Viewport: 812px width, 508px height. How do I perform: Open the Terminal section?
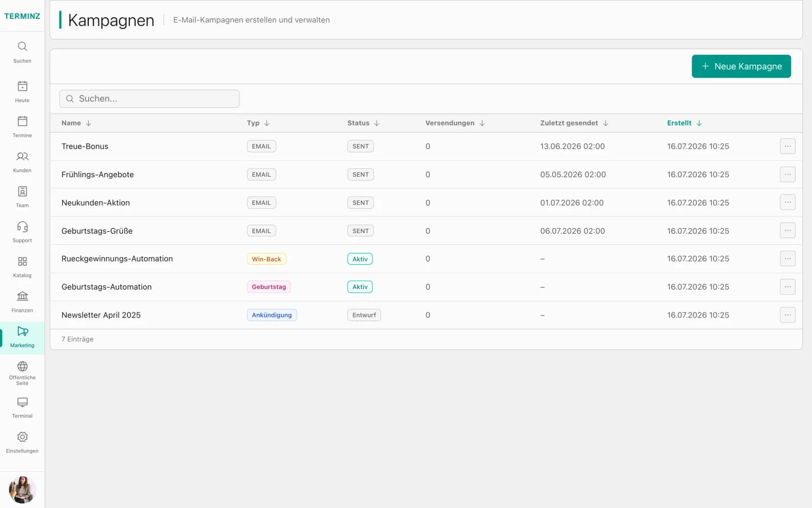pos(22,408)
